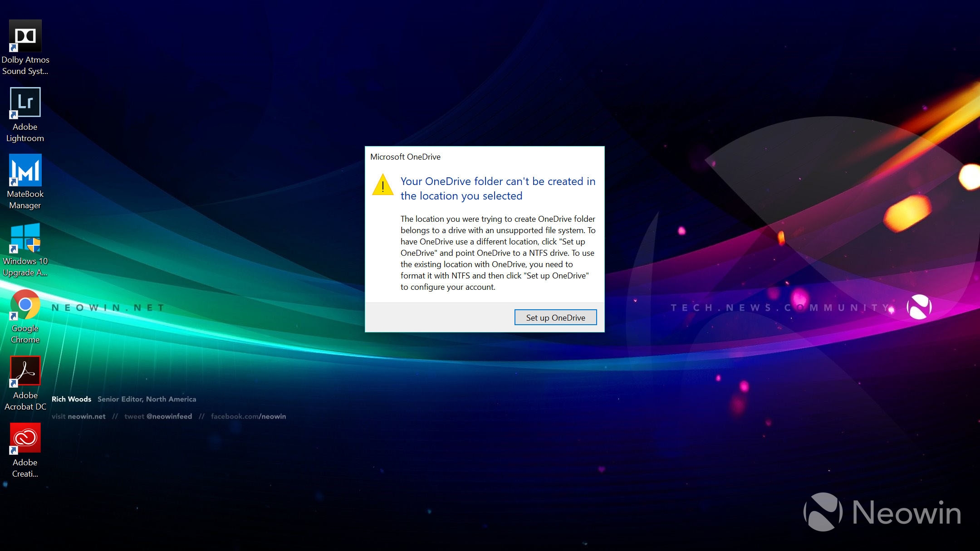Click the yellow warning triangle in the dialog
980x551 pixels.
click(x=383, y=185)
